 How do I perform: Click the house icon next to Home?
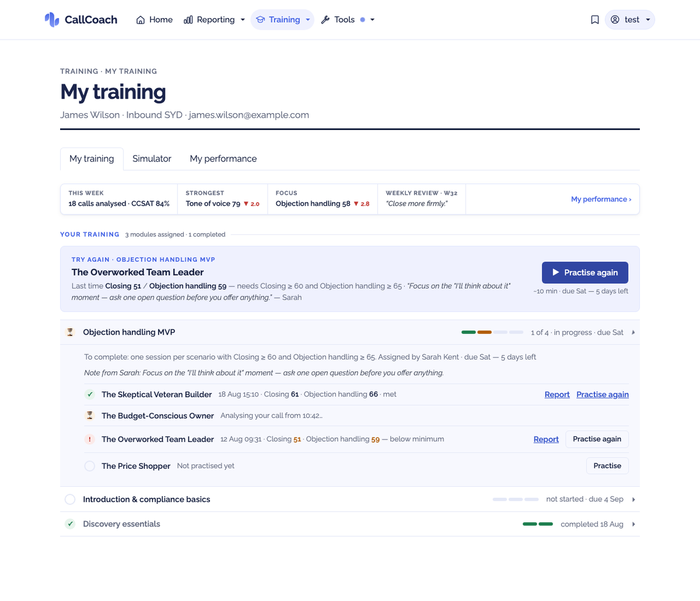(141, 20)
